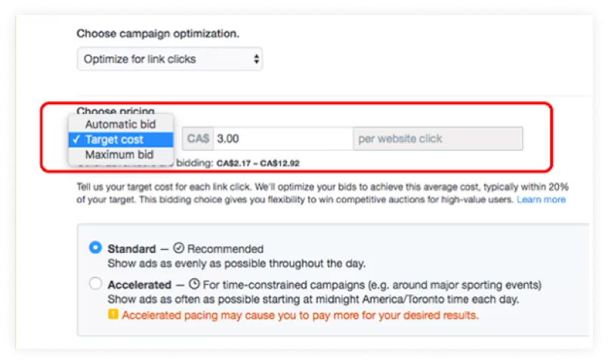Open the Optimize for link clicks dropdown
This screenshot has width=608, height=364.
(169, 59)
